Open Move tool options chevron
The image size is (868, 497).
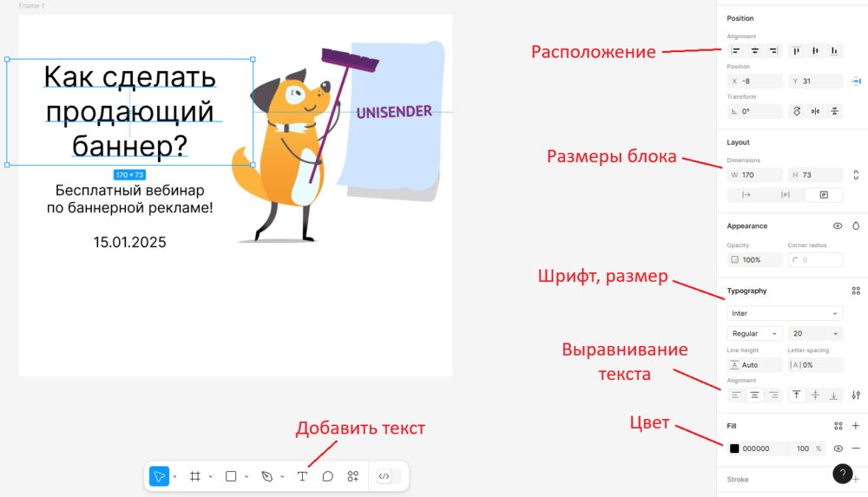175,476
